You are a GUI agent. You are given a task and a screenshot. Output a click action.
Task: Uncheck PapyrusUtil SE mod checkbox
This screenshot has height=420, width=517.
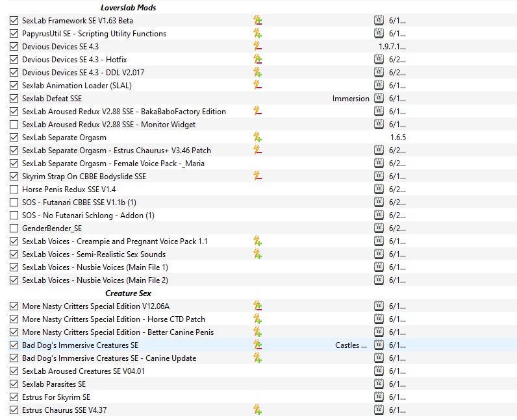[x=14, y=33]
